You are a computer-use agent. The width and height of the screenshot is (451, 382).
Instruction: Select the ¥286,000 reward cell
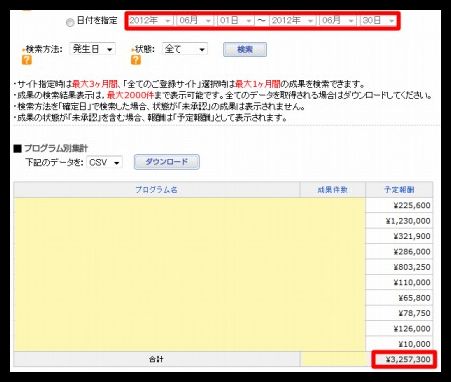pos(399,251)
